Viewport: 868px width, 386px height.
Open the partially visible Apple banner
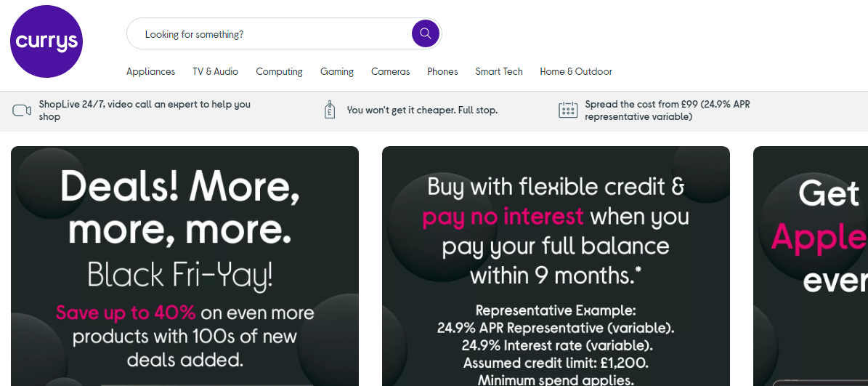point(811,265)
